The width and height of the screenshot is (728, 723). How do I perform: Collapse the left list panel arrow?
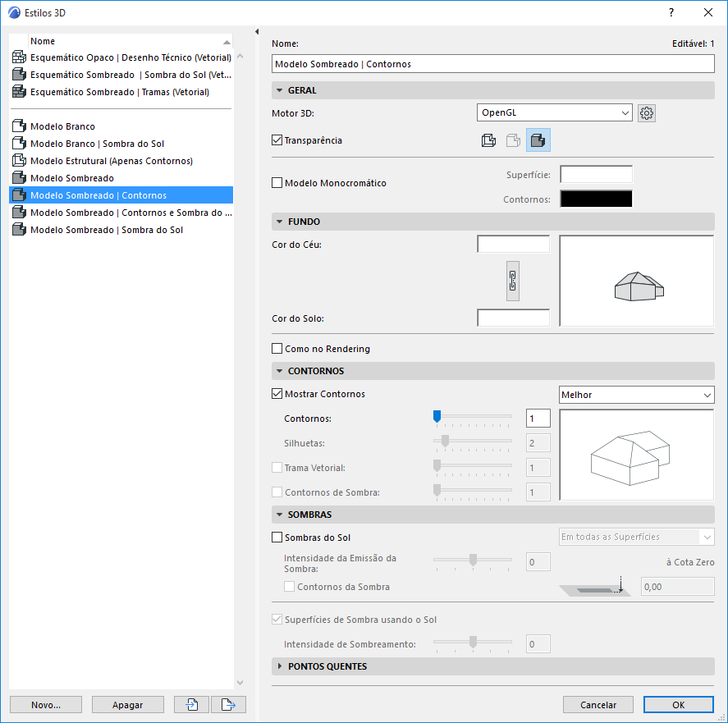click(257, 31)
